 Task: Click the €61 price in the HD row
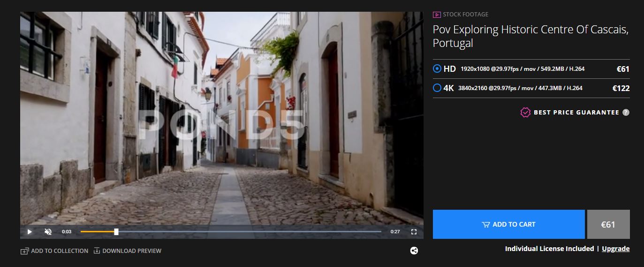tap(623, 69)
